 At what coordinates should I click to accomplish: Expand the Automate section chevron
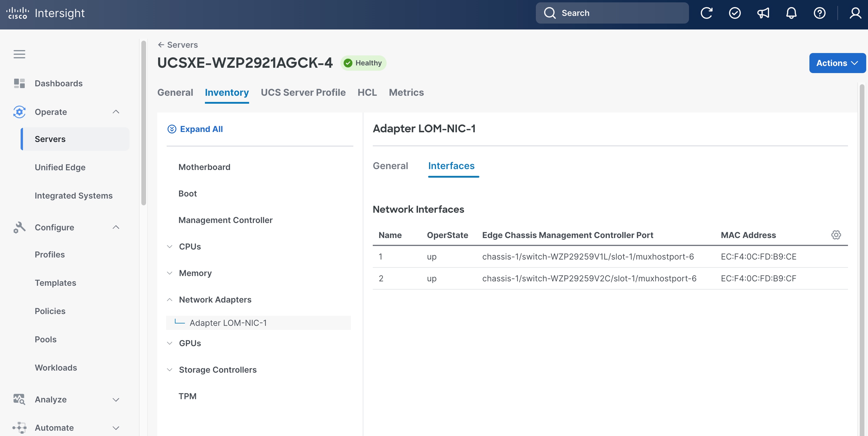tap(116, 428)
